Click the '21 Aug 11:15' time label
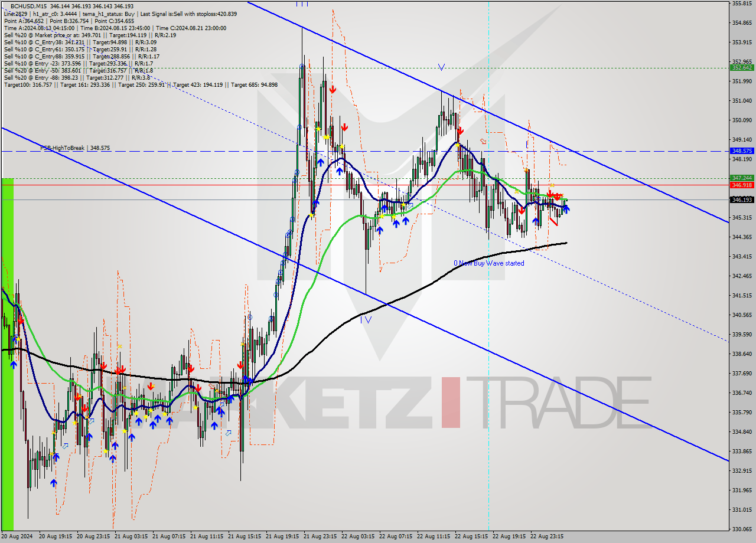This screenshot has height=543, width=756. [207, 537]
